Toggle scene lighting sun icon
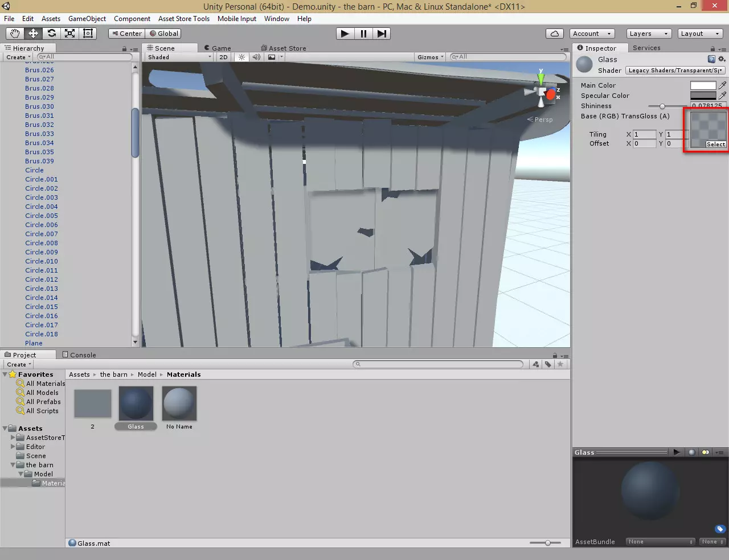Viewport: 729px width, 560px height. coord(241,57)
